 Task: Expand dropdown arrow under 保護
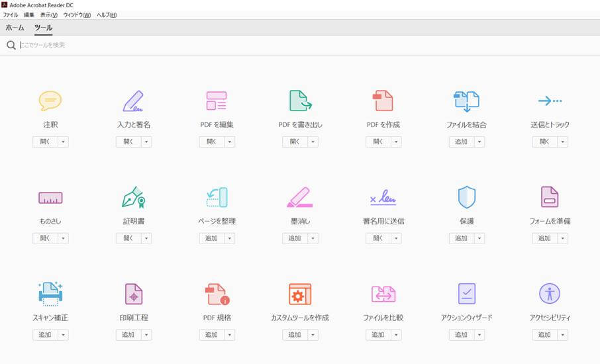pyautogui.click(x=479, y=238)
